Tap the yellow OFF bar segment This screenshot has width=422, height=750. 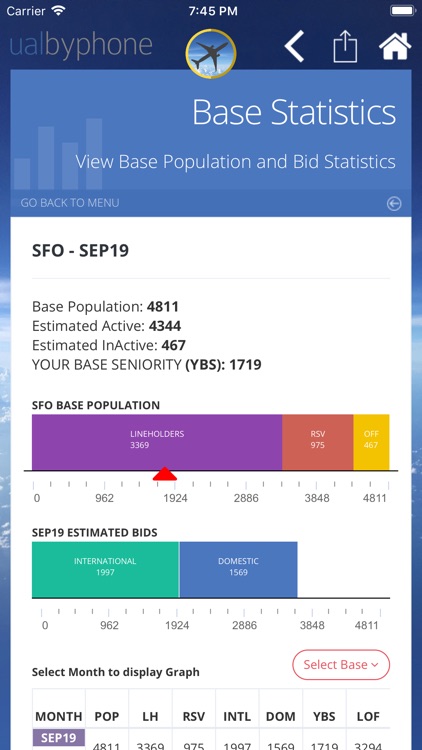[x=371, y=442]
